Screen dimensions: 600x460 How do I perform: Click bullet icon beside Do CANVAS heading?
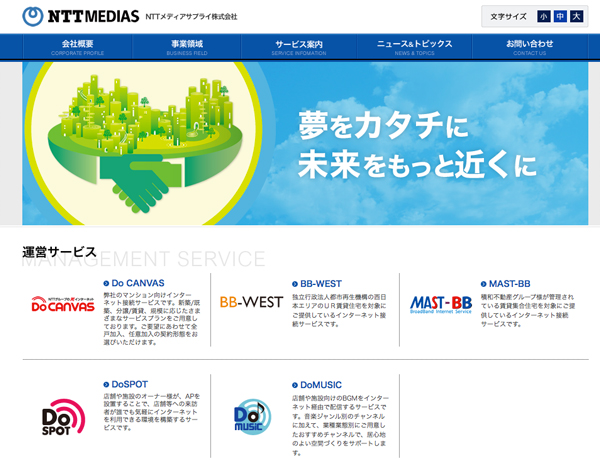(x=105, y=284)
